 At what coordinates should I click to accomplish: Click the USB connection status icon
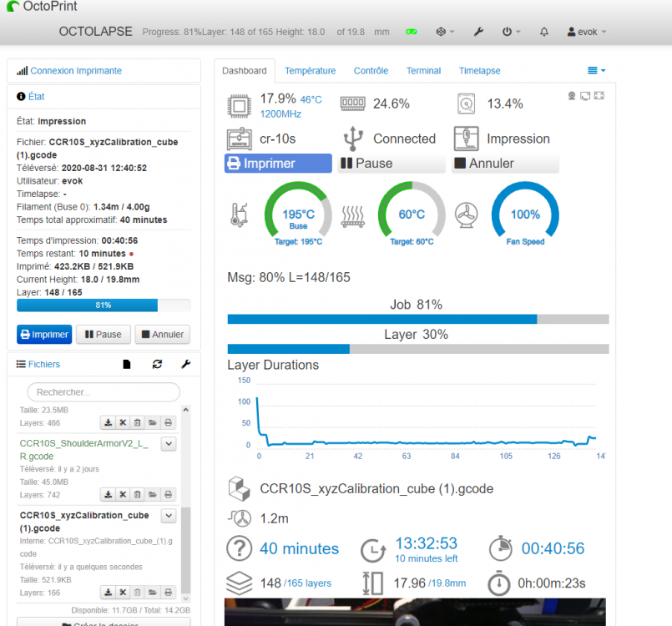click(353, 139)
